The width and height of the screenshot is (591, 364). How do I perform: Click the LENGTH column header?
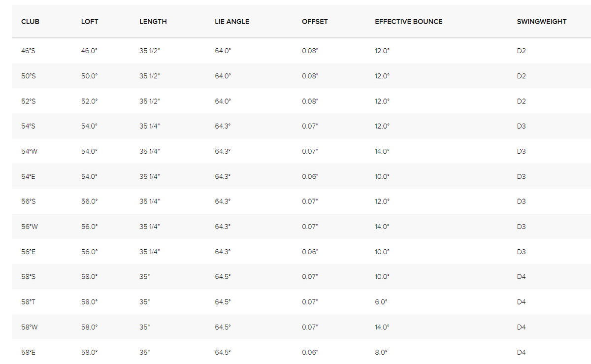pos(153,22)
